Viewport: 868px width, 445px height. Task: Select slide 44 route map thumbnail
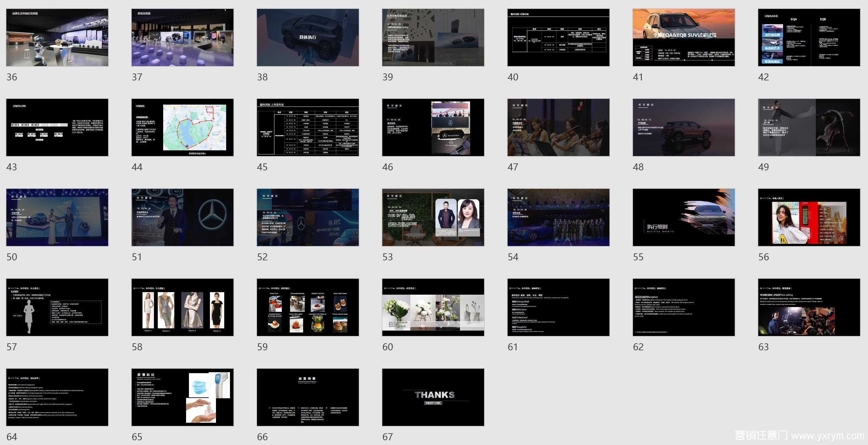click(x=183, y=127)
